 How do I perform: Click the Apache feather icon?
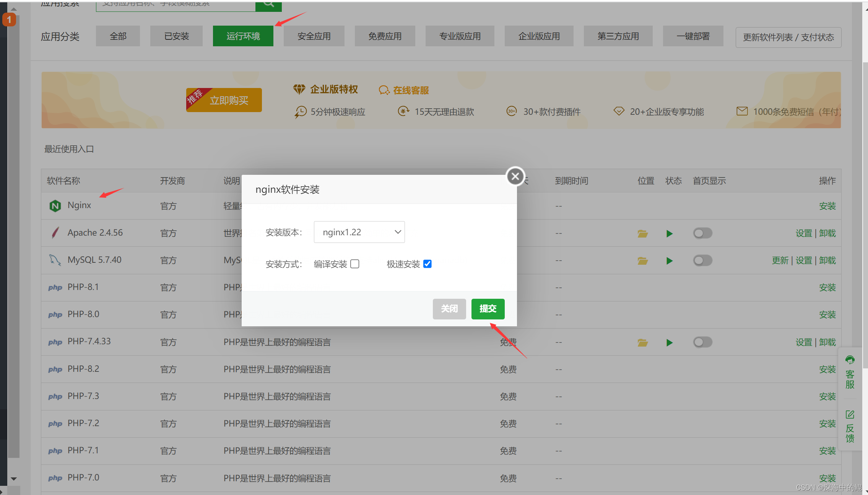55,233
